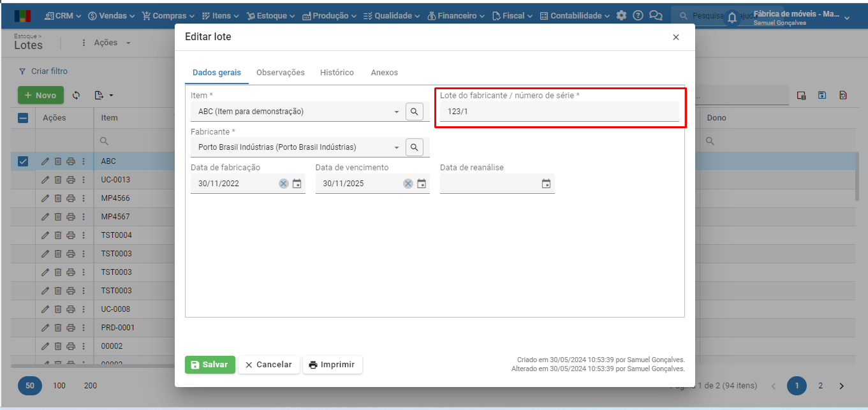
Task: Click the Cancelar button
Action: coord(268,365)
